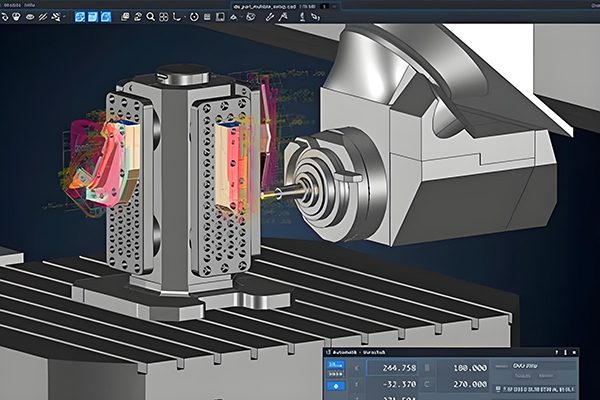Open dropdown arrow beside L-shaped axis icon

tap(185, 17)
